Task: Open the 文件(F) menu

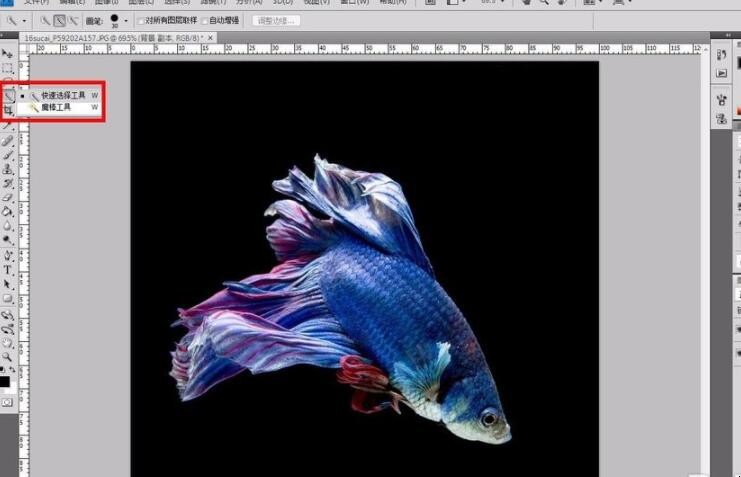Action: click(x=37, y=2)
